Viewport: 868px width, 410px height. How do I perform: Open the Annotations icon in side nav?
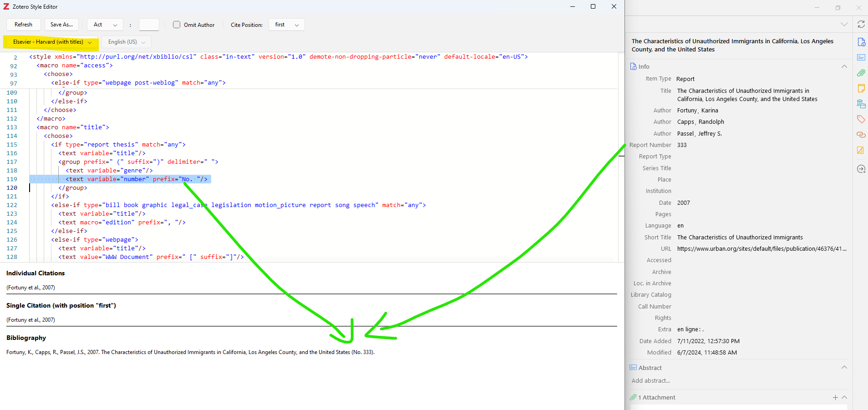click(861, 150)
